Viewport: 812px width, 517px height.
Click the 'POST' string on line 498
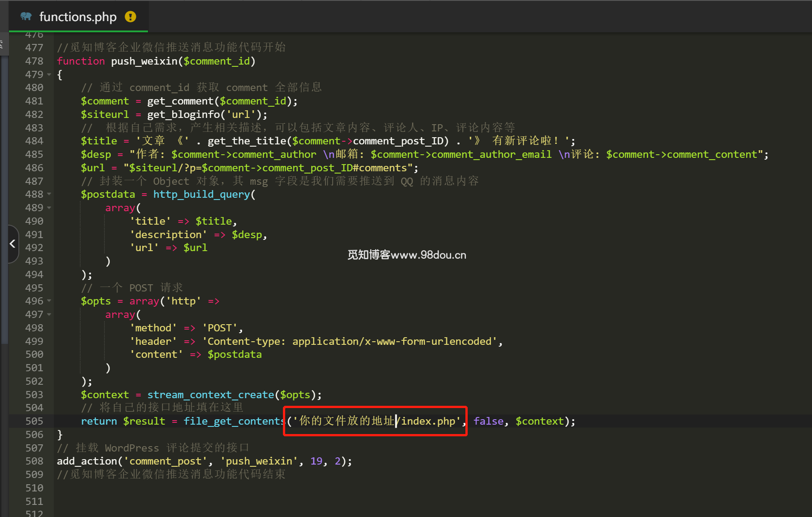220,328
